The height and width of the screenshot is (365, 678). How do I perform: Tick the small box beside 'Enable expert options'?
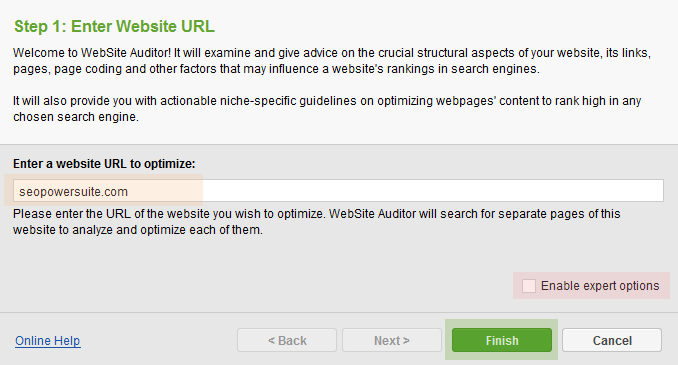tap(529, 286)
